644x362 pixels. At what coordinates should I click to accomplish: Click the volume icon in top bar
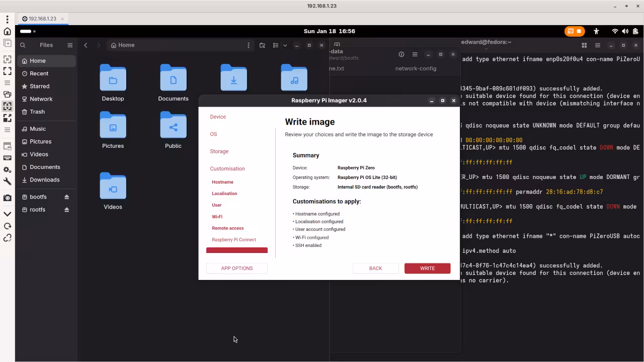click(x=625, y=31)
